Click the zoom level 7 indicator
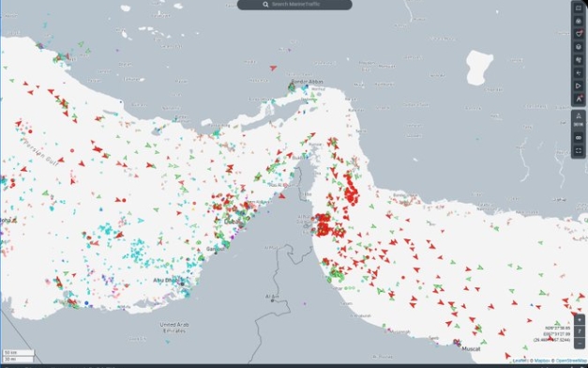 (580, 331)
